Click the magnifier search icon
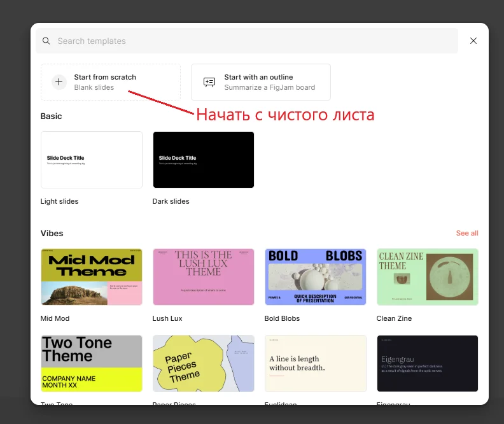The height and width of the screenshot is (424, 504). point(46,41)
